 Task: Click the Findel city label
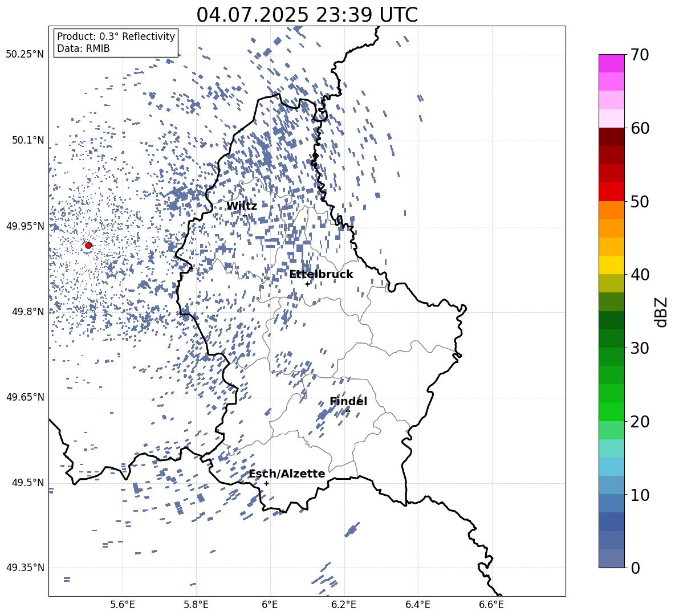coord(348,401)
